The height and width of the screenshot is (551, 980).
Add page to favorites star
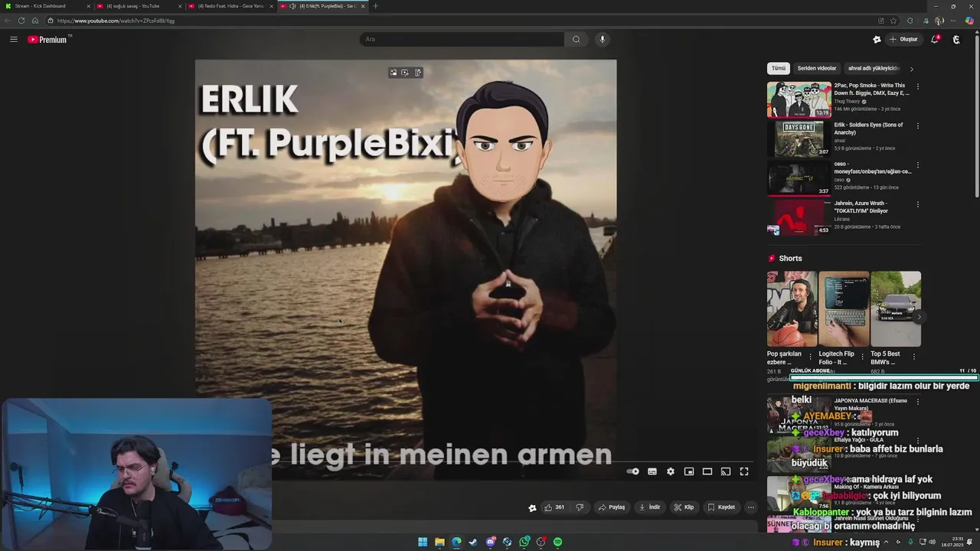point(893,21)
